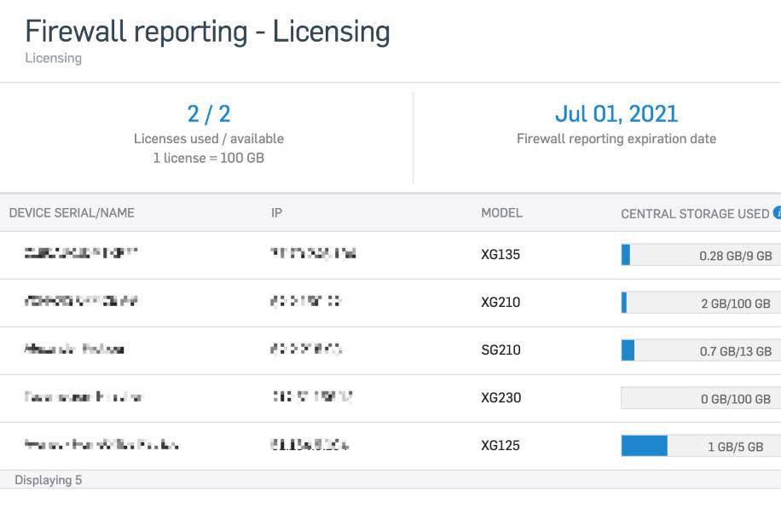Click the blurred device name in XG135 row
781x532 pixels.
tap(81, 253)
